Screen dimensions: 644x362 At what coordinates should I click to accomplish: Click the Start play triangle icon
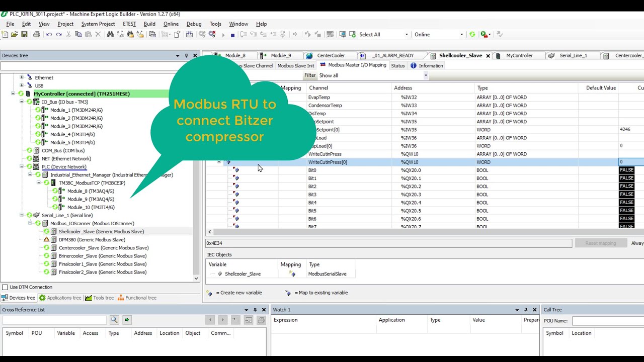tap(223, 35)
